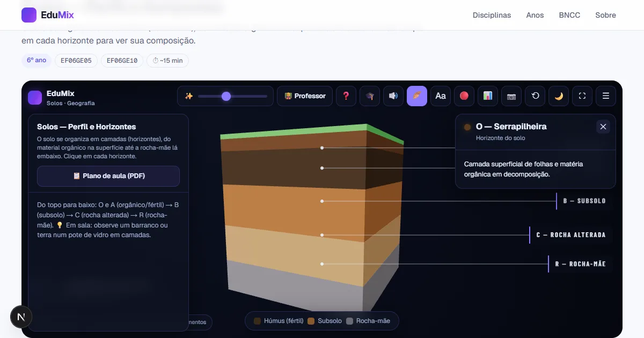The width and height of the screenshot is (644, 338).
Task: Reset the view with the circular arrow
Action: (535, 96)
